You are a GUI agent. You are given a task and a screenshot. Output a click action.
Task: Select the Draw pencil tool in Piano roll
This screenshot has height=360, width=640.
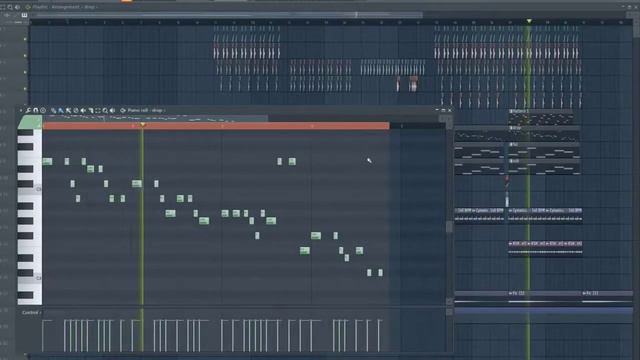point(53,110)
